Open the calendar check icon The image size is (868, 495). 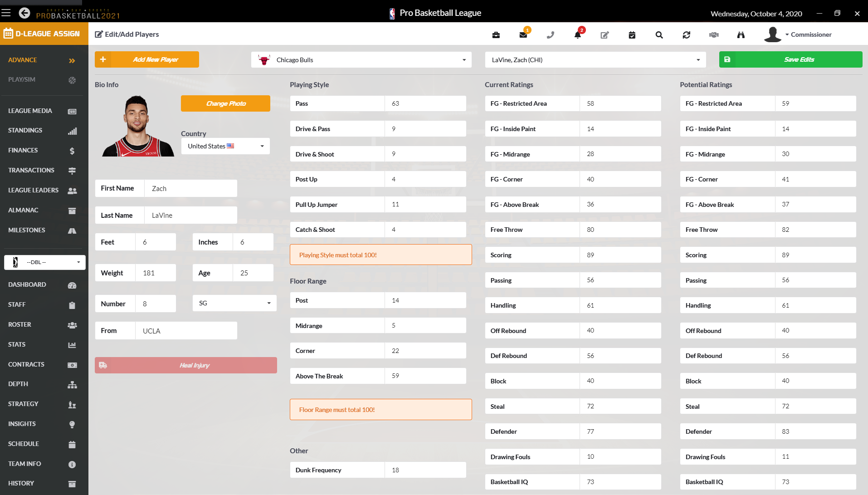(x=632, y=35)
